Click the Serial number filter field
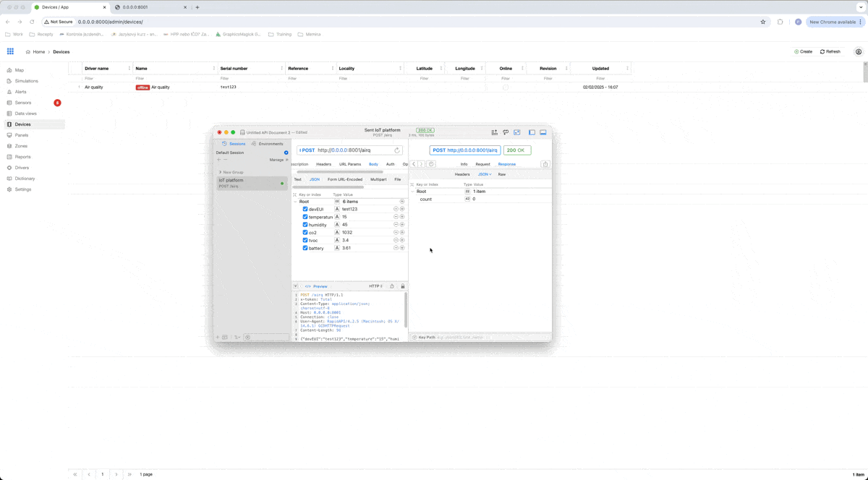The width and height of the screenshot is (868, 480). coord(251,78)
